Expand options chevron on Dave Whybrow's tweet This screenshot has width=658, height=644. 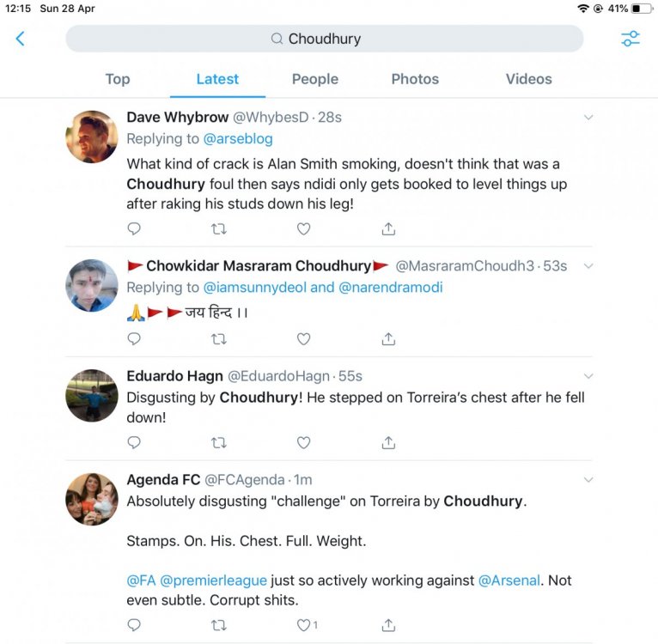click(588, 118)
